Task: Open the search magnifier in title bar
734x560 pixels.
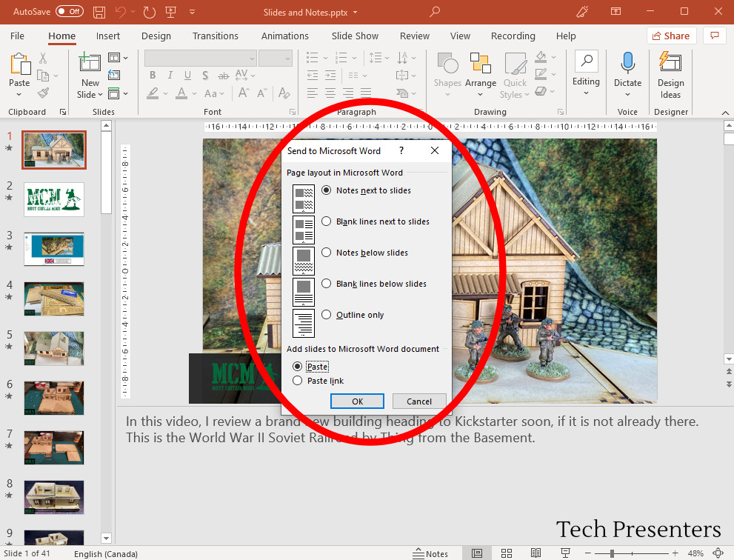Action: pos(435,11)
